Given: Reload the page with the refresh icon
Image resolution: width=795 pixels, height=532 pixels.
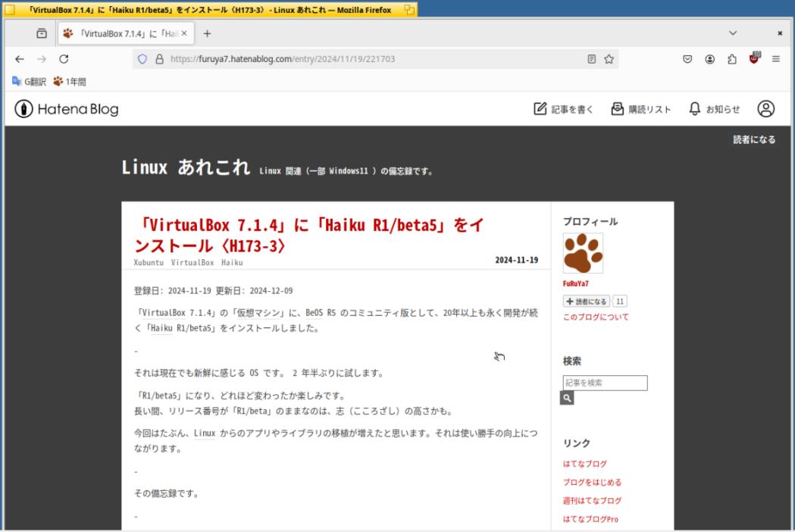Looking at the screenshot, I should (x=64, y=59).
